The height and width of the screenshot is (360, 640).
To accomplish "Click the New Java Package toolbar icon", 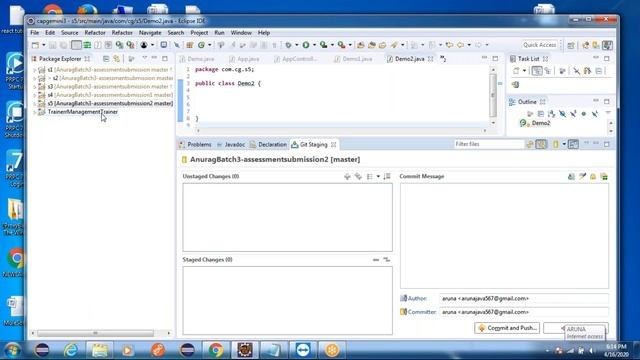I will (190, 45).
